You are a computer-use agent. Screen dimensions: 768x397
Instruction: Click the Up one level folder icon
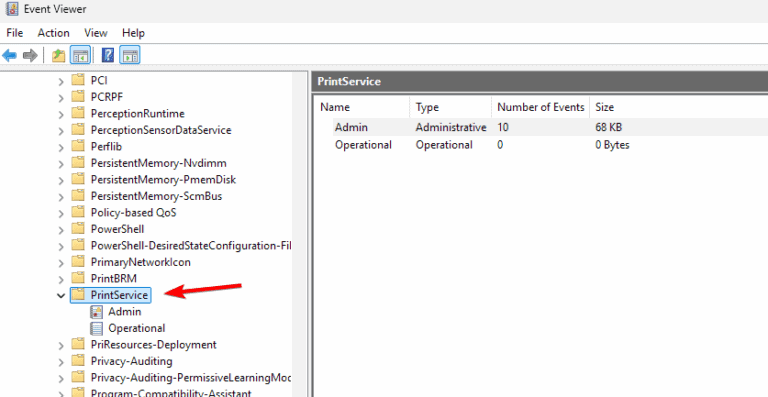[59, 55]
